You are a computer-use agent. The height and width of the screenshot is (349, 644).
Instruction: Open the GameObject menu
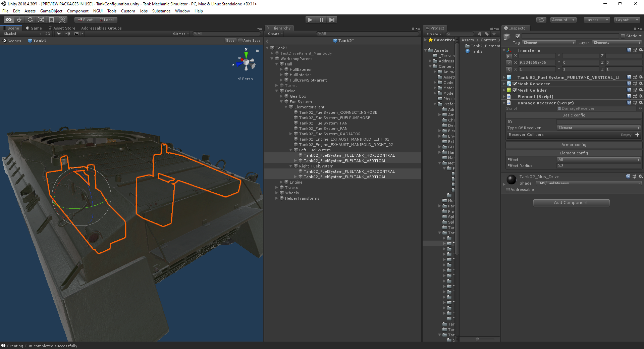tap(51, 11)
